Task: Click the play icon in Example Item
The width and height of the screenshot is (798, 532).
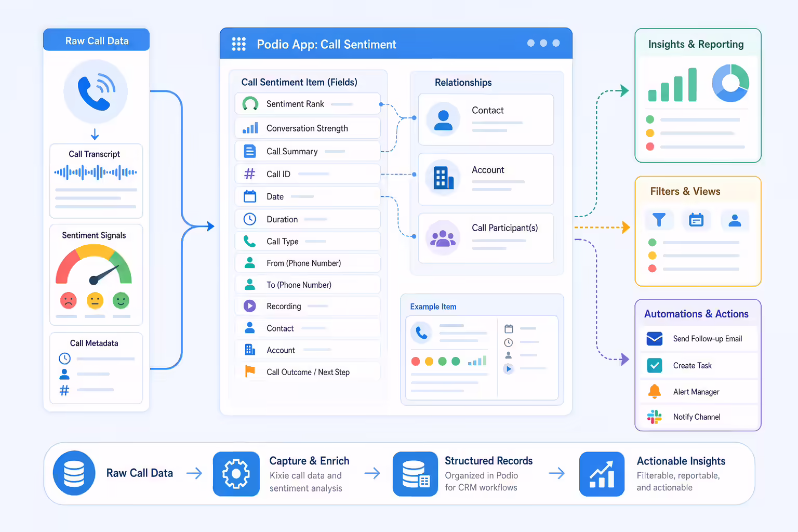Action: (509, 368)
